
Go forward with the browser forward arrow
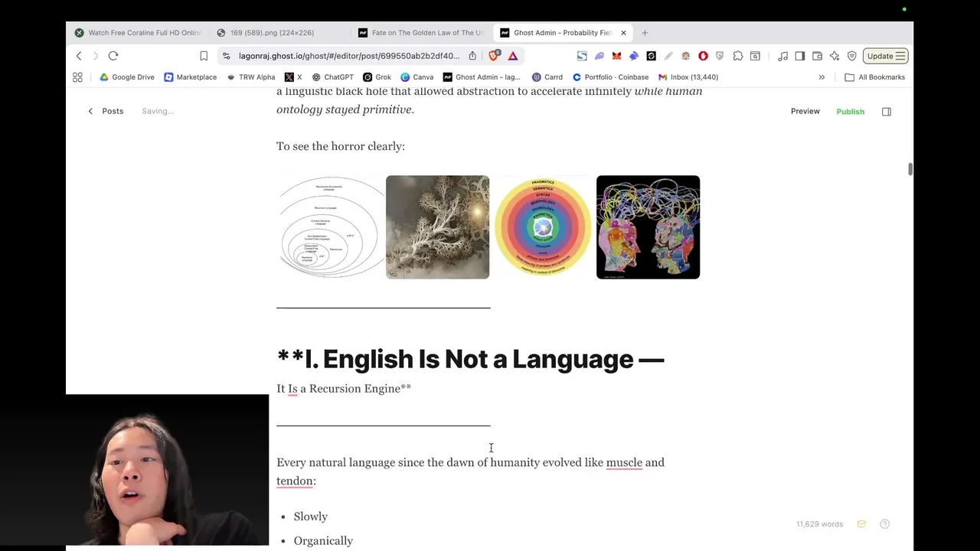(x=96, y=56)
